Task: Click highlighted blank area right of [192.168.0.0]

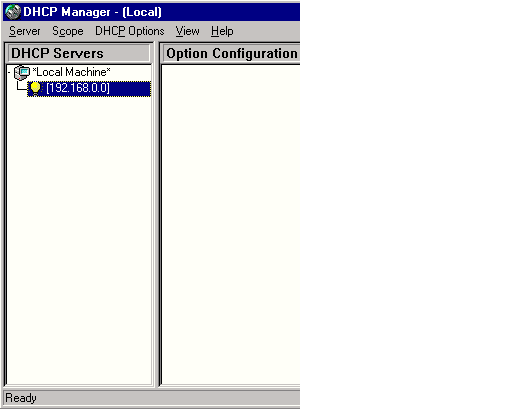Action: [130, 89]
